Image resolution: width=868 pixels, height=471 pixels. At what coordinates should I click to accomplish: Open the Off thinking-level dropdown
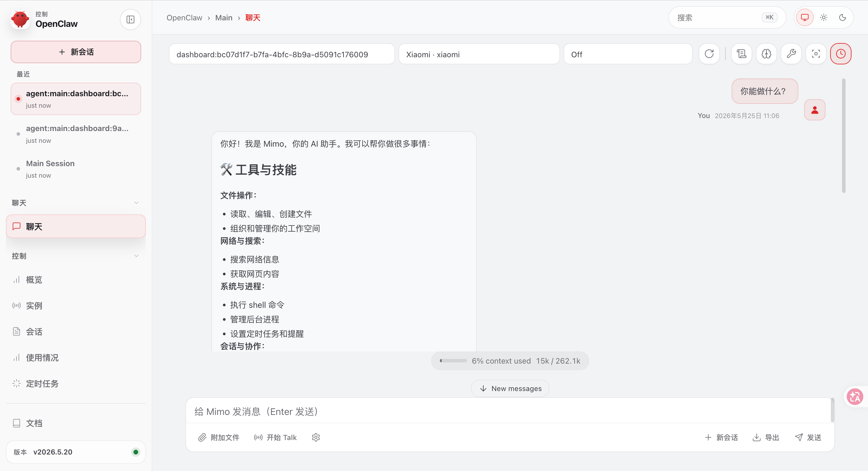[x=628, y=54]
